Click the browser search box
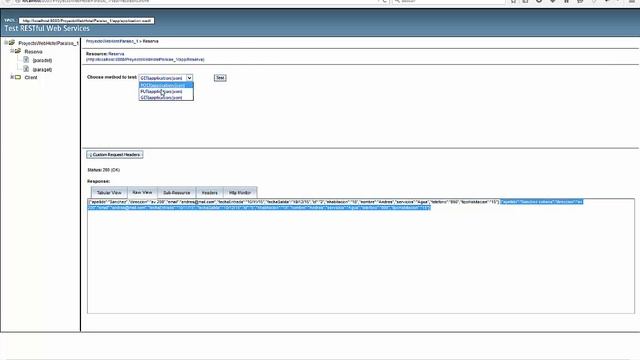Screen dimensions: 640x360 (449, 1)
